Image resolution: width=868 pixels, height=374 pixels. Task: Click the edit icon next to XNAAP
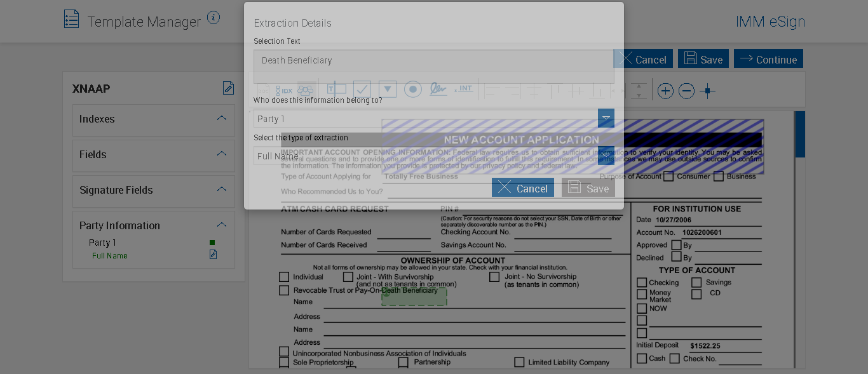[228, 88]
